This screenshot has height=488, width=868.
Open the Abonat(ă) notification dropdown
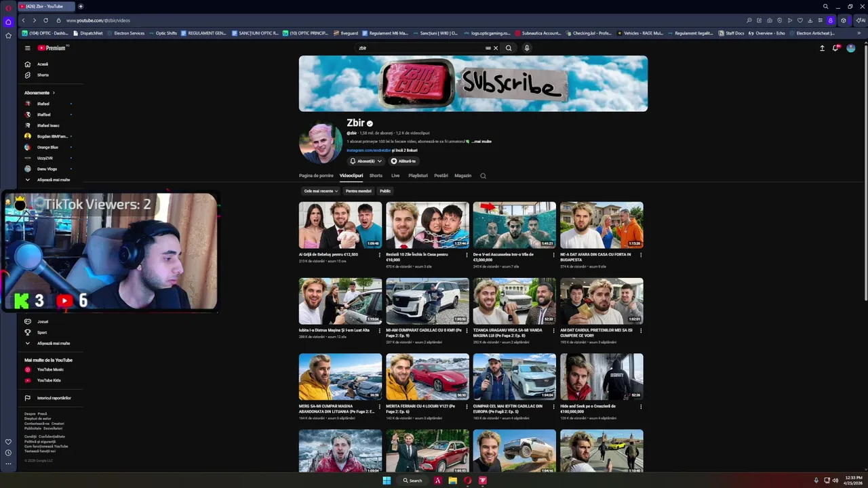(x=366, y=161)
